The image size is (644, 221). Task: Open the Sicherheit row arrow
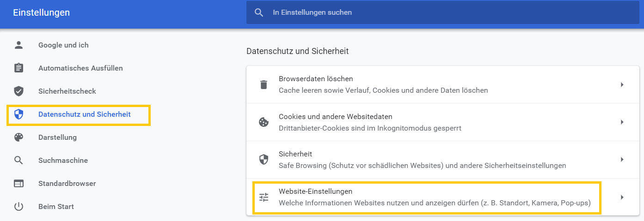(x=622, y=160)
